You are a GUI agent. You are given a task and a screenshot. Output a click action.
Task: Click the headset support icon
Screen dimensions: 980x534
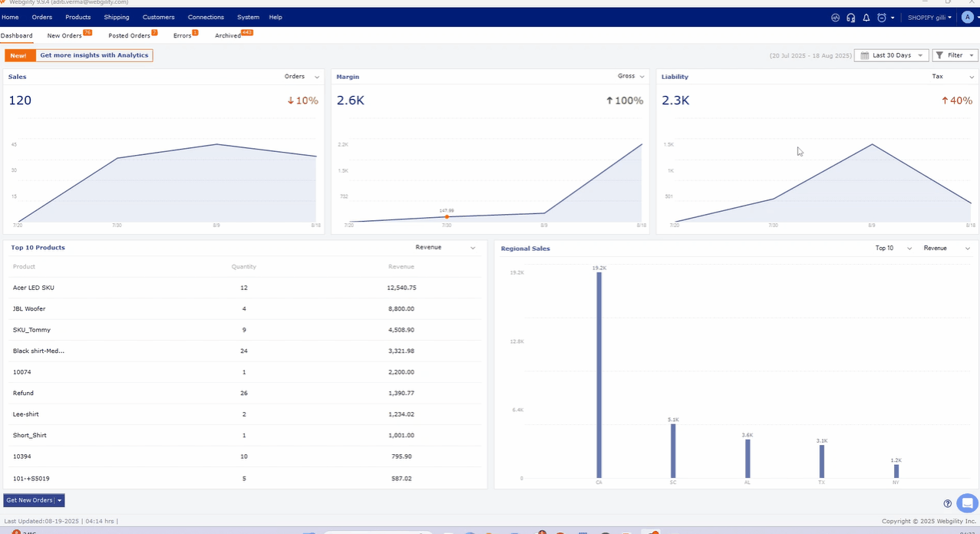(x=850, y=18)
